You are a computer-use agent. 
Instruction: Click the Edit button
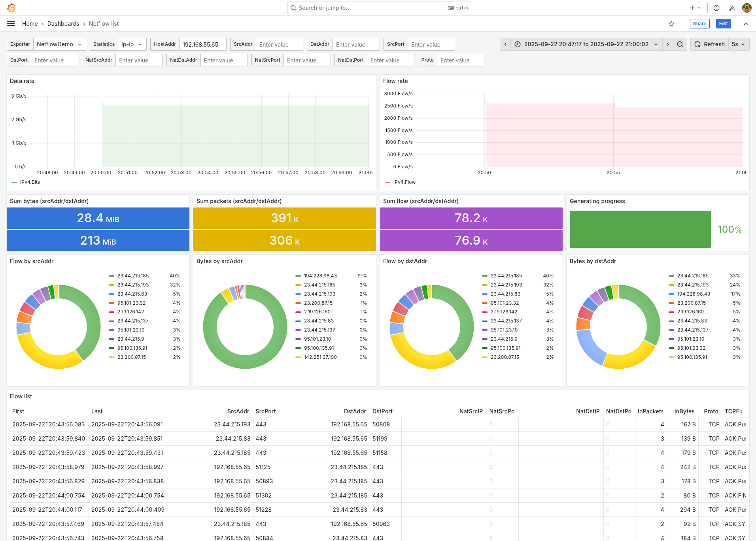coord(723,24)
